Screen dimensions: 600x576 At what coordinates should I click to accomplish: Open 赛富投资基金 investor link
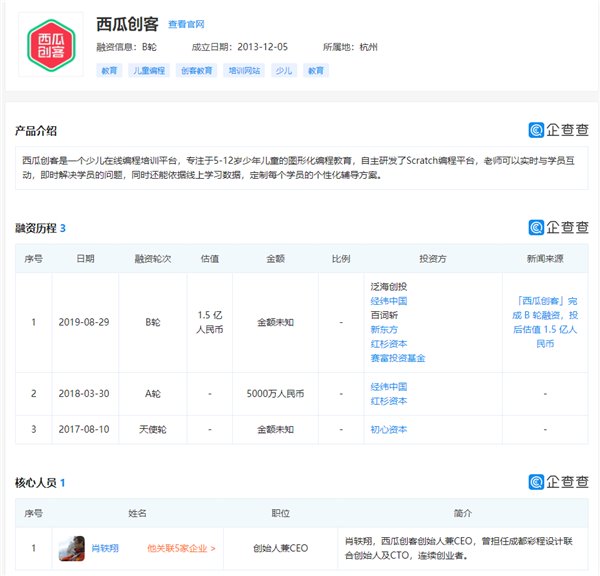pyautogui.click(x=398, y=358)
